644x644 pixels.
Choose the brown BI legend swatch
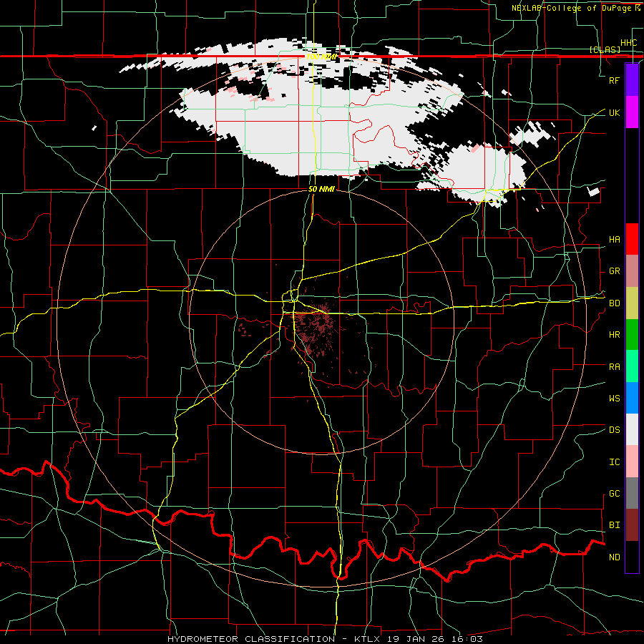tap(632, 525)
